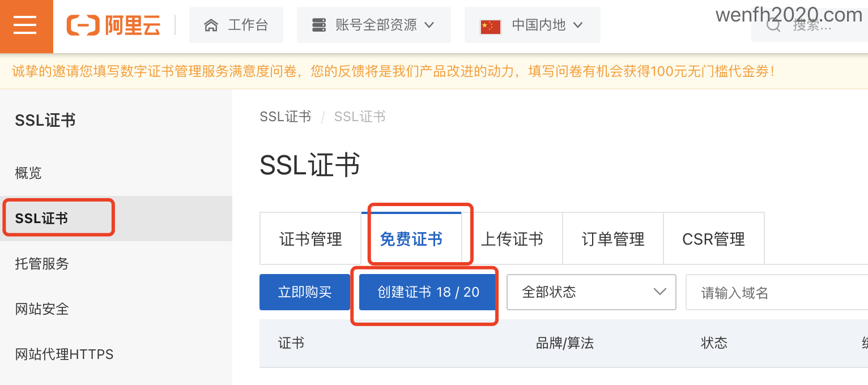Open the 全部状态 status dropdown
The height and width of the screenshot is (385, 868).
592,292
